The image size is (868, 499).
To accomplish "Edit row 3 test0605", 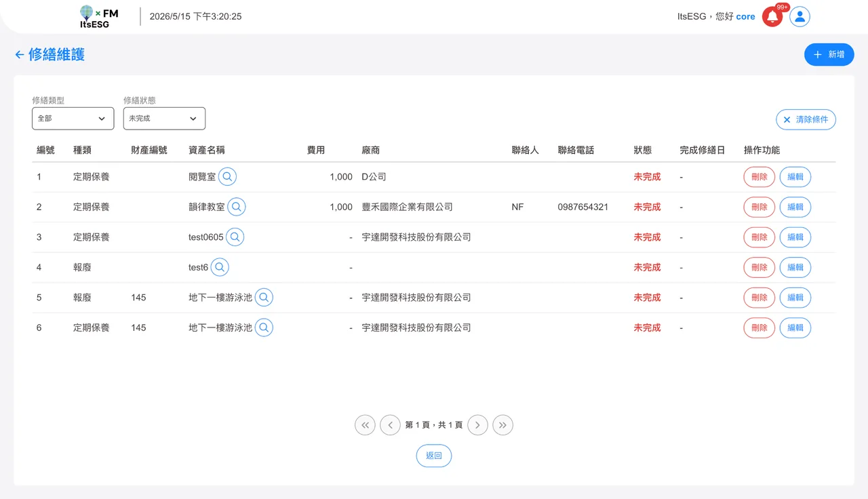I will tap(795, 237).
